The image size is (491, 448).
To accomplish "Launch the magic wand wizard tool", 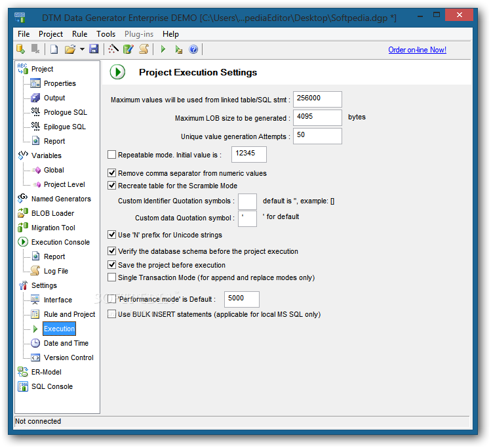I will click(x=113, y=49).
